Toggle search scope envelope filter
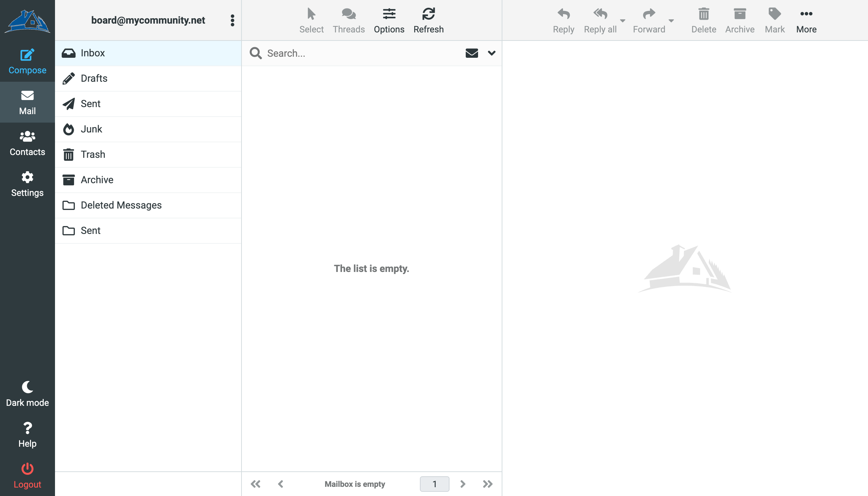Viewport: 868px width, 496px height. pyautogui.click(x=472, y=53)
